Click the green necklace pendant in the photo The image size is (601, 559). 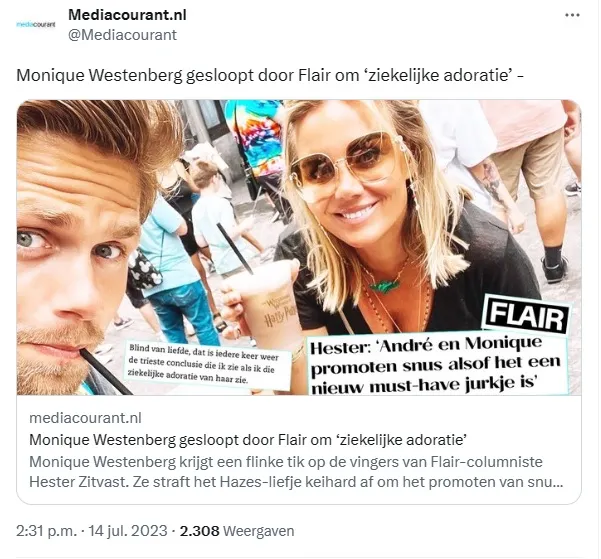(384, 284)
